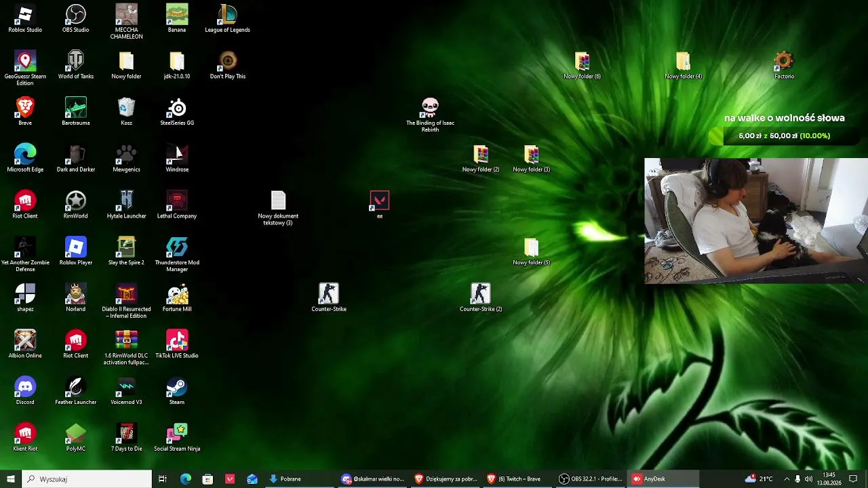Select the MECCHA CHAMELEON desktop icon

pyautogui.click(x=126, y=22)
